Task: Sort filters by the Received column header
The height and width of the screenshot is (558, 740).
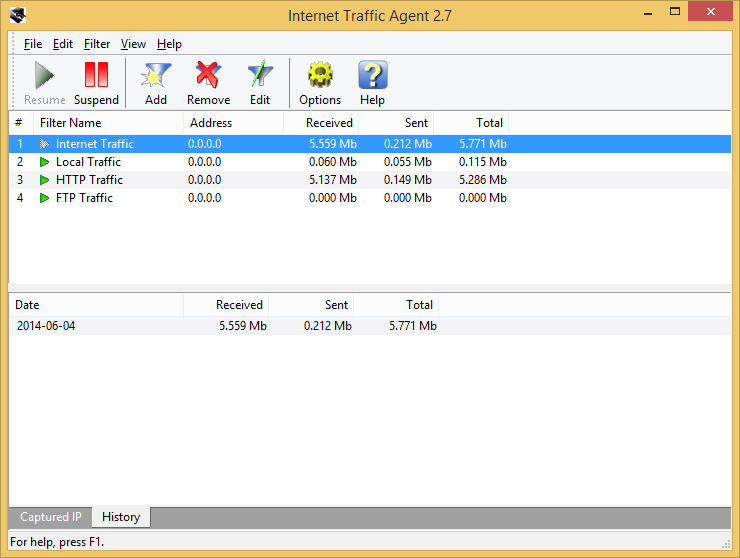Action: 321,123
